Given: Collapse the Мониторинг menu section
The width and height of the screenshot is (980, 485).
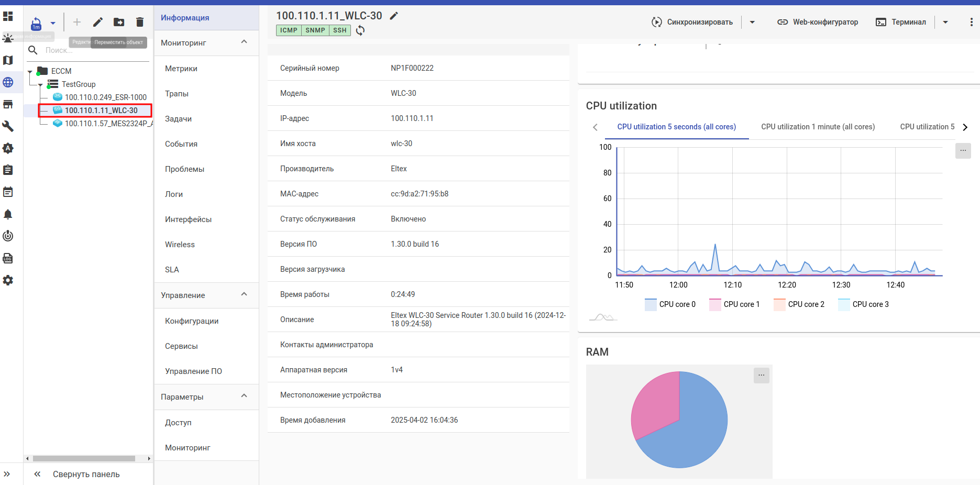Looking at the screenshot, I should (x=244, y=42).
